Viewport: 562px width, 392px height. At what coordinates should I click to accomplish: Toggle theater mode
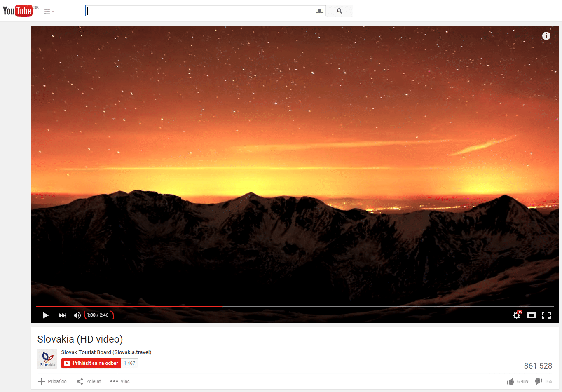(532, 315)
